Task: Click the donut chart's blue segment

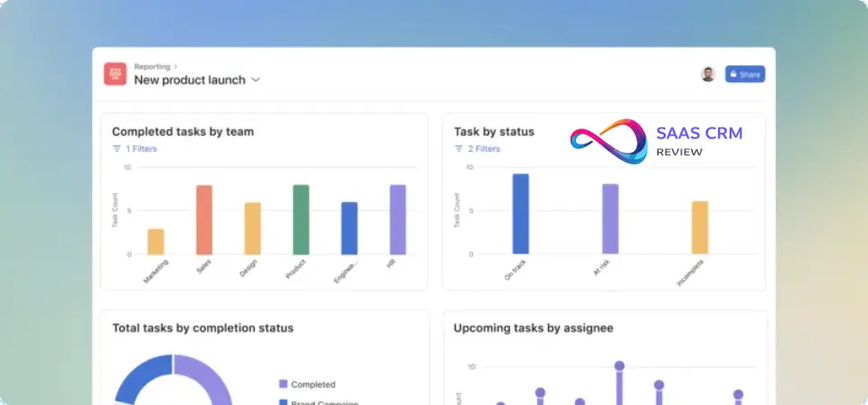Action: 136,378
